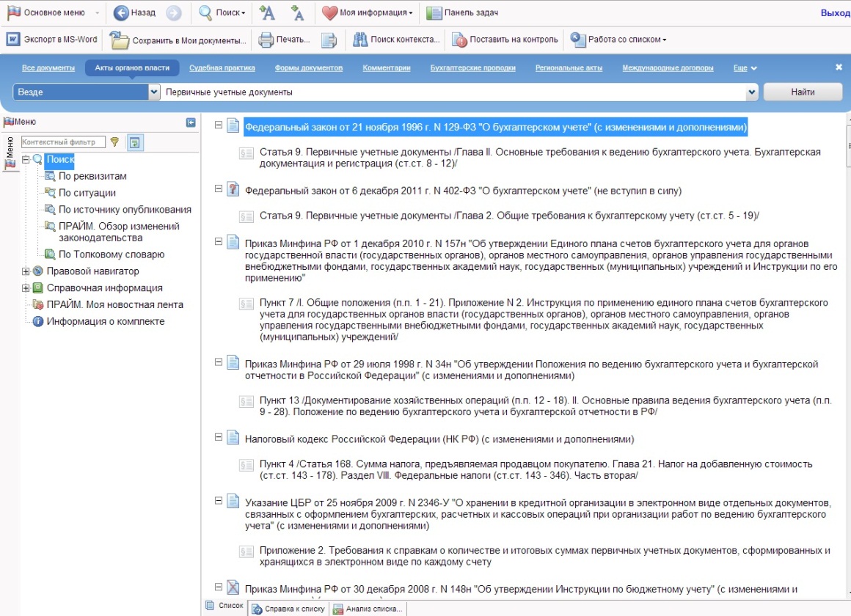Expand Справочная информация node
This screenshot has width=851, height=616.
click(26, 287)
